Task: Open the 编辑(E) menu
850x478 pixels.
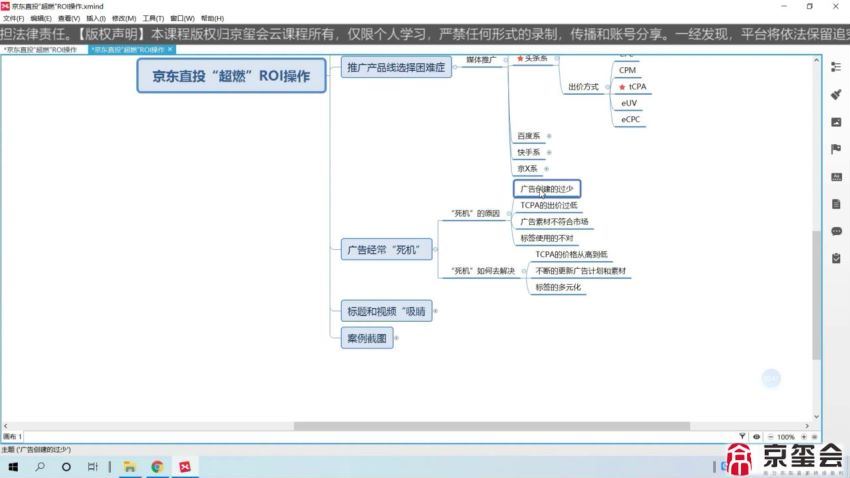Action: click(41, 18)
